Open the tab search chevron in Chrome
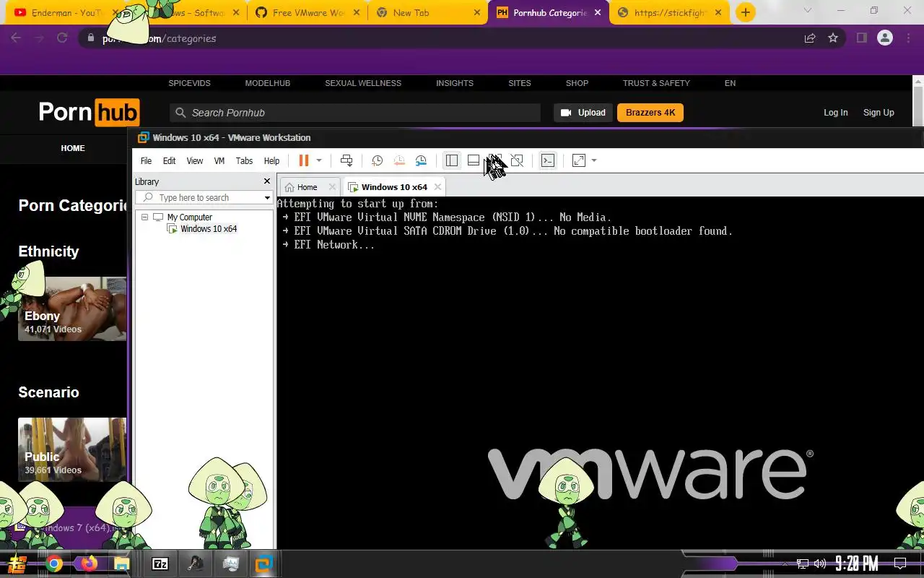The width and height of the screenshot is (924, 578). pos(808,11)
